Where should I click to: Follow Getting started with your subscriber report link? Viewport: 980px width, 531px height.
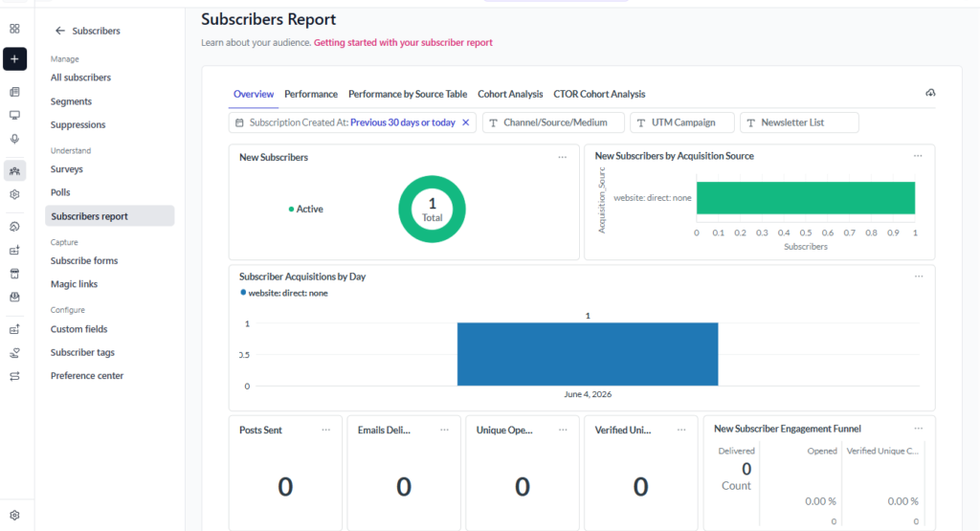click(403, 42)
